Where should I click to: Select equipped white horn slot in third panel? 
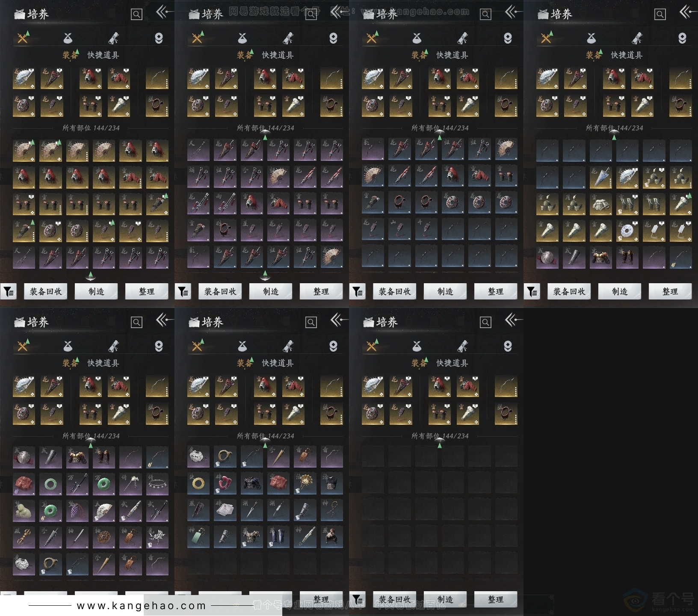point(468,106)
